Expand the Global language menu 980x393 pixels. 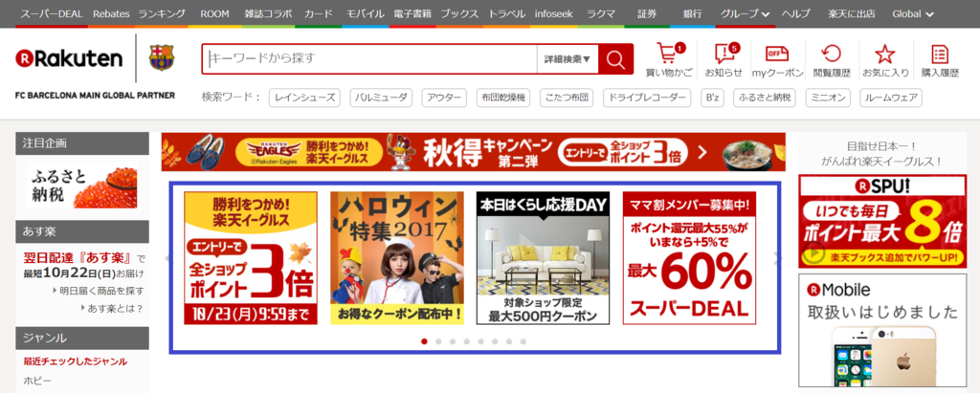[913, 13]
